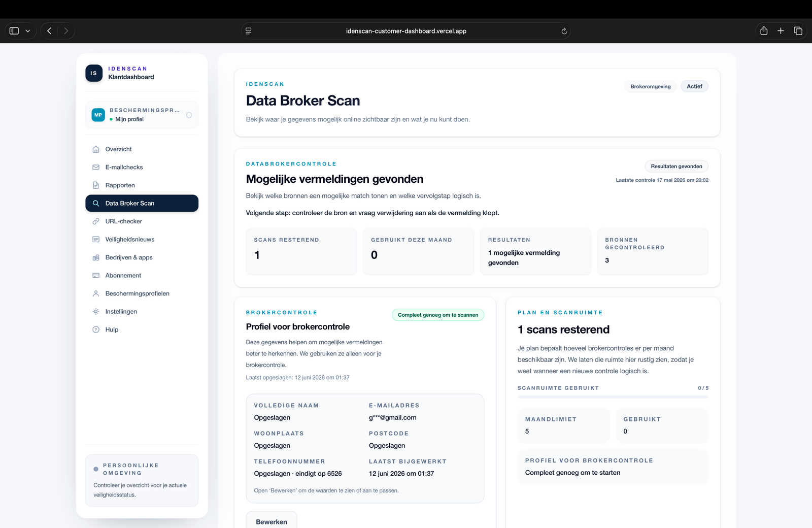The height and width of the screenshot is (528, 812).
Task: Click the Beschermingsprofielen person icon
Action: 96,293
